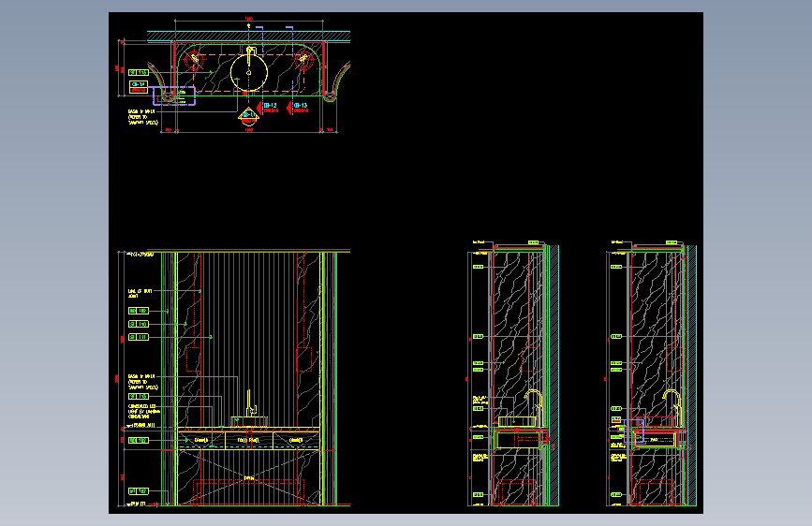Click the triangular elevation marker below the plan basin
Viewport: 812px width, 526px height.
248,116
